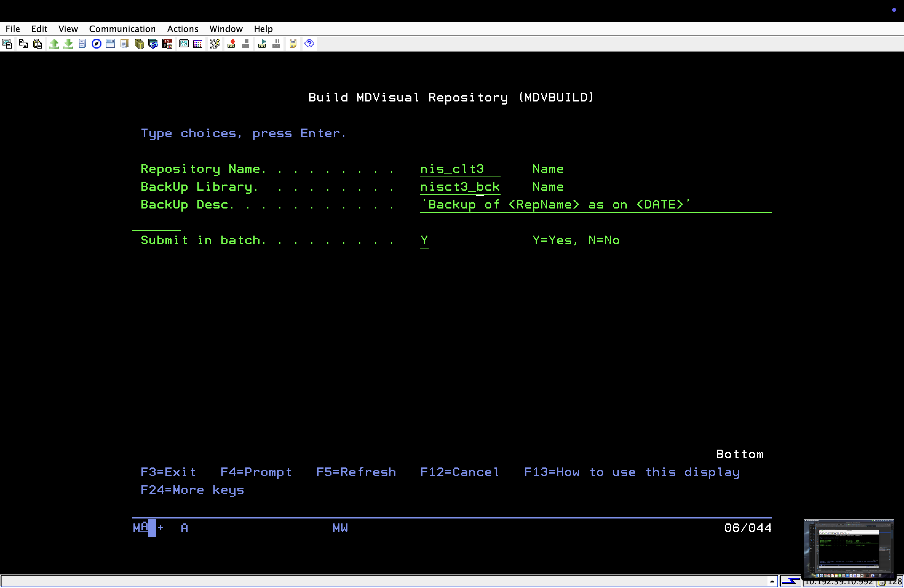Click the gray stop macro icon
Image resolution: width=904 pixels, height=588 pixels.
point(245,44)
